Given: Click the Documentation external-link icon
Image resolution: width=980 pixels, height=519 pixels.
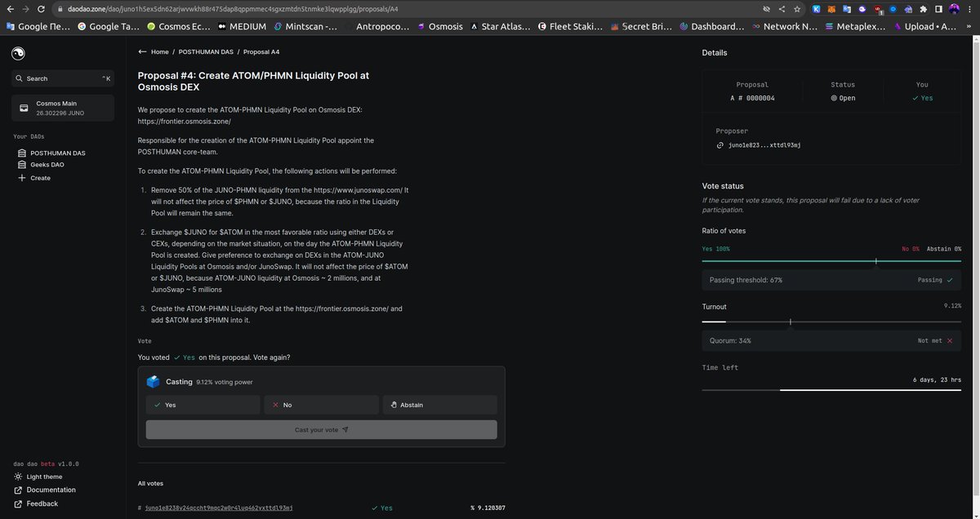Looking at the screenshot, I should tap(18, 490).
